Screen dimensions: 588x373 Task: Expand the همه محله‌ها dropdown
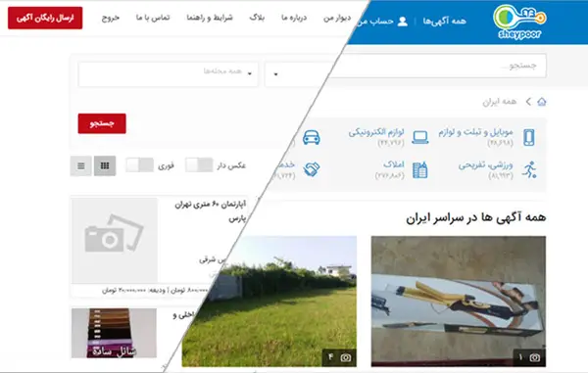(168, 73)
